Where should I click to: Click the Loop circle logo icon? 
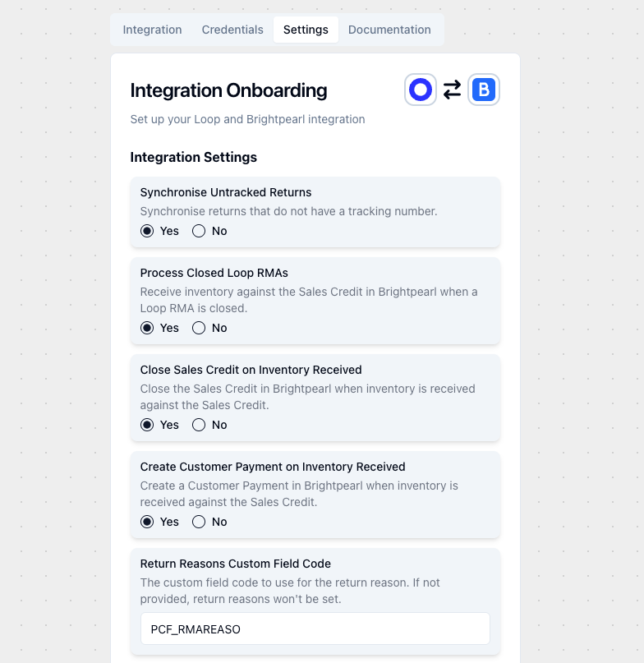(x=421, y=90)
